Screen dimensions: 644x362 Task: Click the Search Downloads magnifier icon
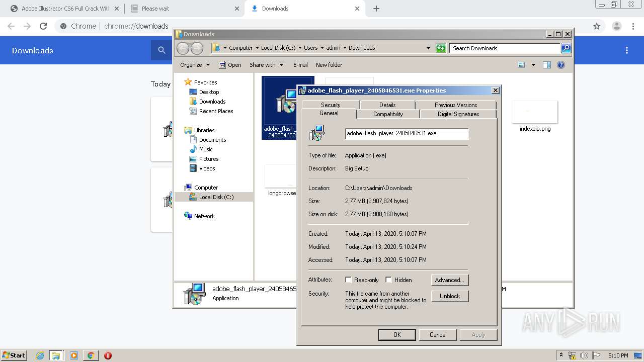click(566, 48)
